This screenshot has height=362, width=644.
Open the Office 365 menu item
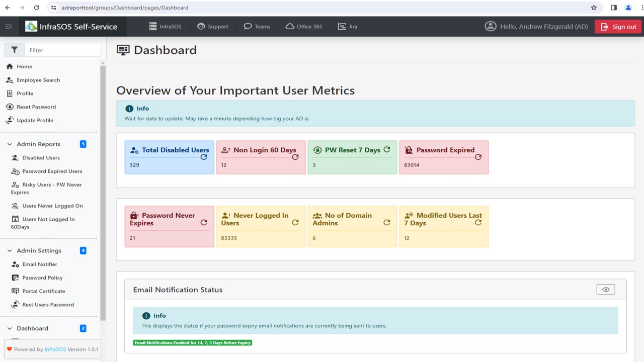(303, 27)
